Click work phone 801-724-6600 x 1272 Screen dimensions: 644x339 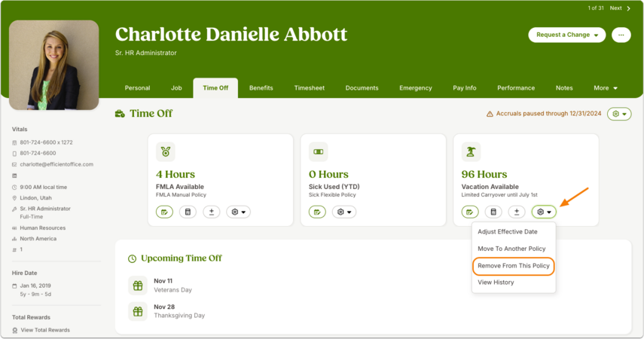47,142
